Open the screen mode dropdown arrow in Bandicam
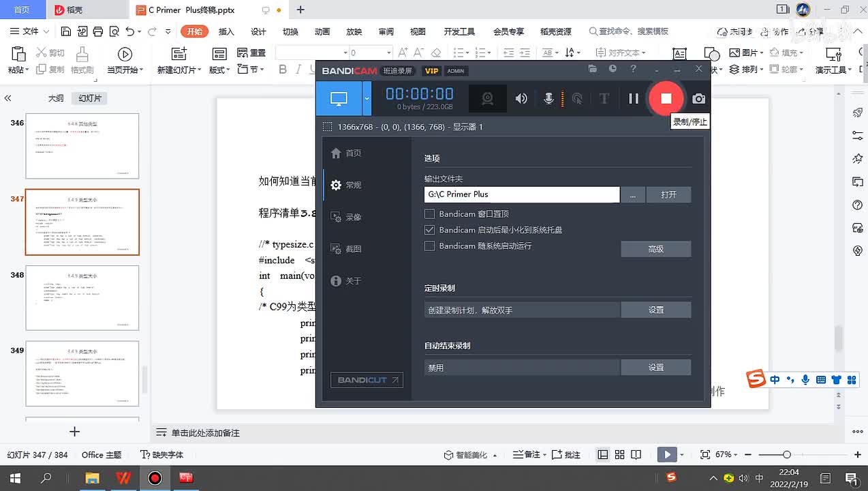 pos(367,99)
